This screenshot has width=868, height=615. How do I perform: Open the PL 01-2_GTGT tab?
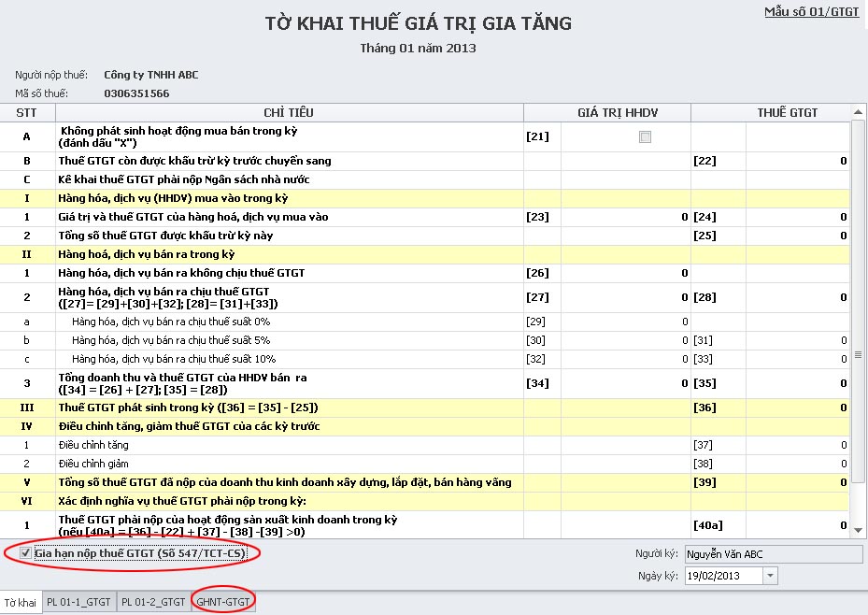pos(153,602)
